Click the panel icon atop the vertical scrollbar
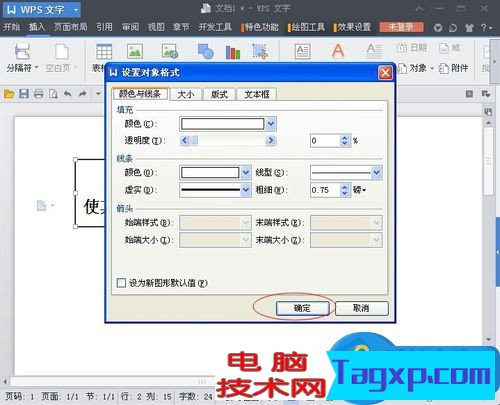 [488, 112]
